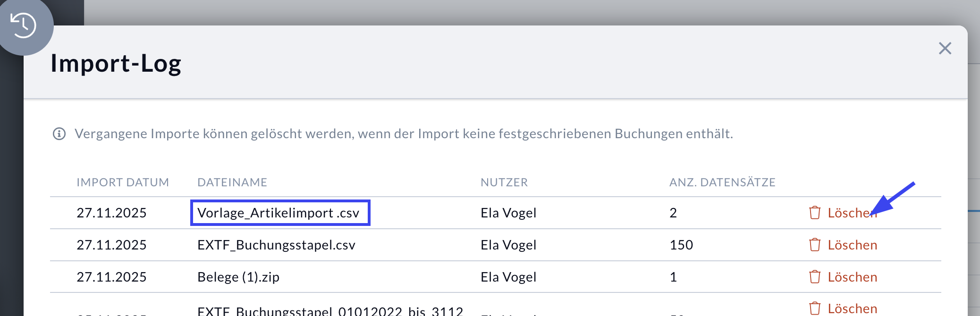
Task: Select the EXTF_Buchungsstapel.csv file name
Action: [276, 245]
